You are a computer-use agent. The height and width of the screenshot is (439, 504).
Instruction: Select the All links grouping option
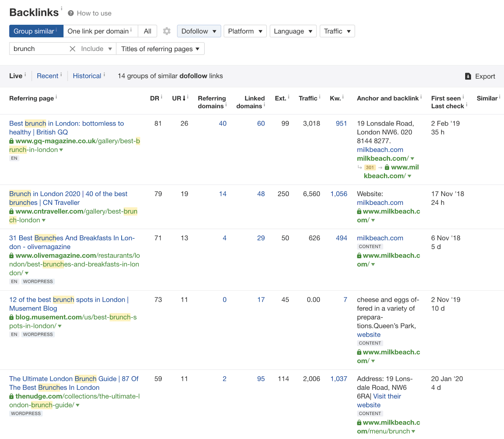pos(147,31)
